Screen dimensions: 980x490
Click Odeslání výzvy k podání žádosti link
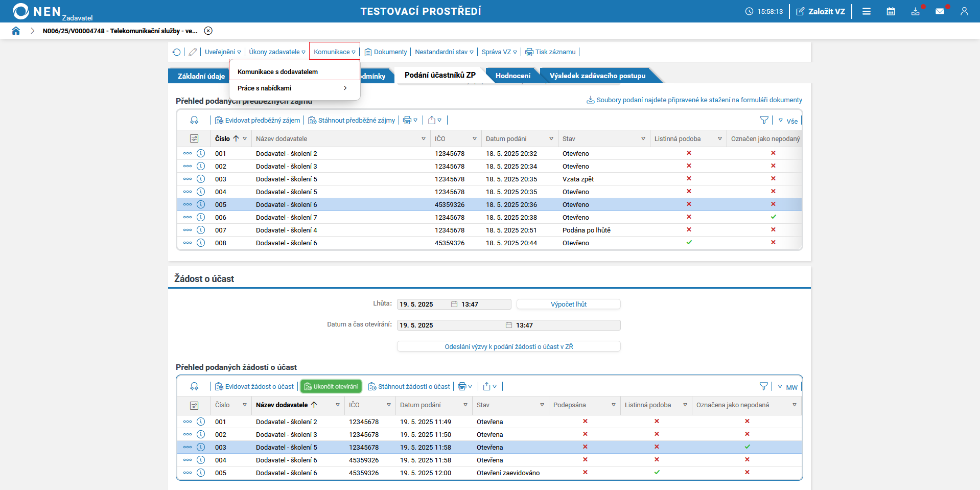(x=508, y=347)
